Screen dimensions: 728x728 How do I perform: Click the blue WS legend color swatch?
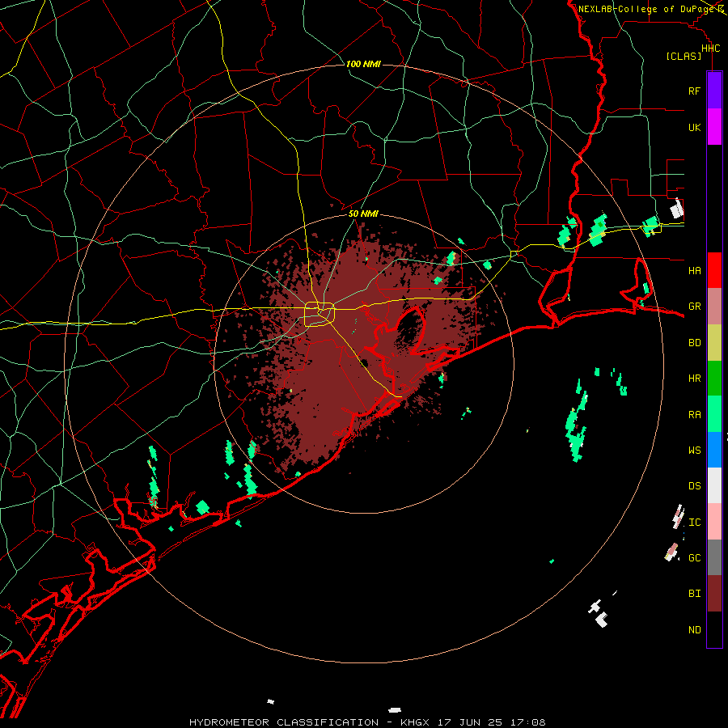tap(714, 450)
